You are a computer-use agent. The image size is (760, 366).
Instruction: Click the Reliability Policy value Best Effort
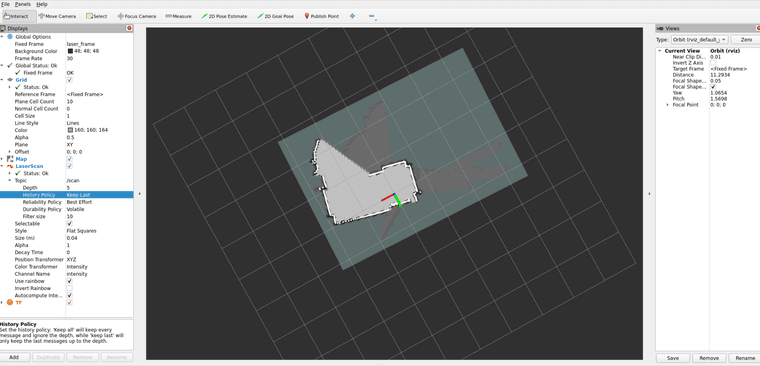pyautogui.click(x=79, y=202)
